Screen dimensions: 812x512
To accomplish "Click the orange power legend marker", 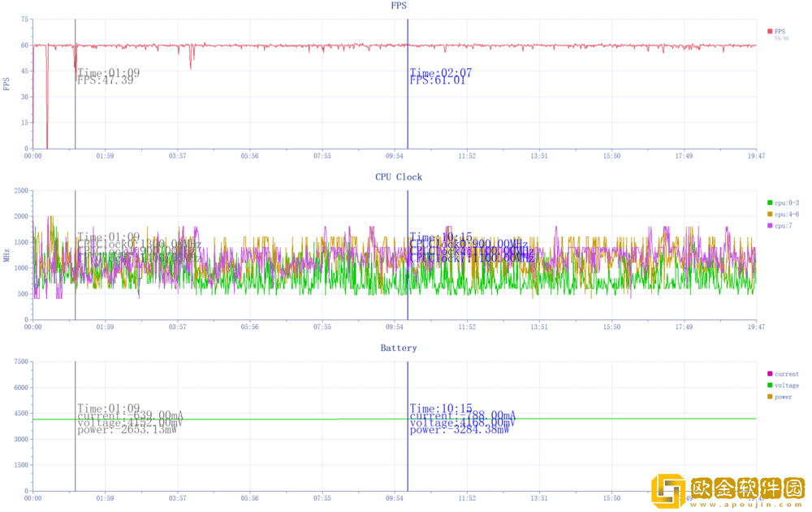I will [x=771, y=397].
